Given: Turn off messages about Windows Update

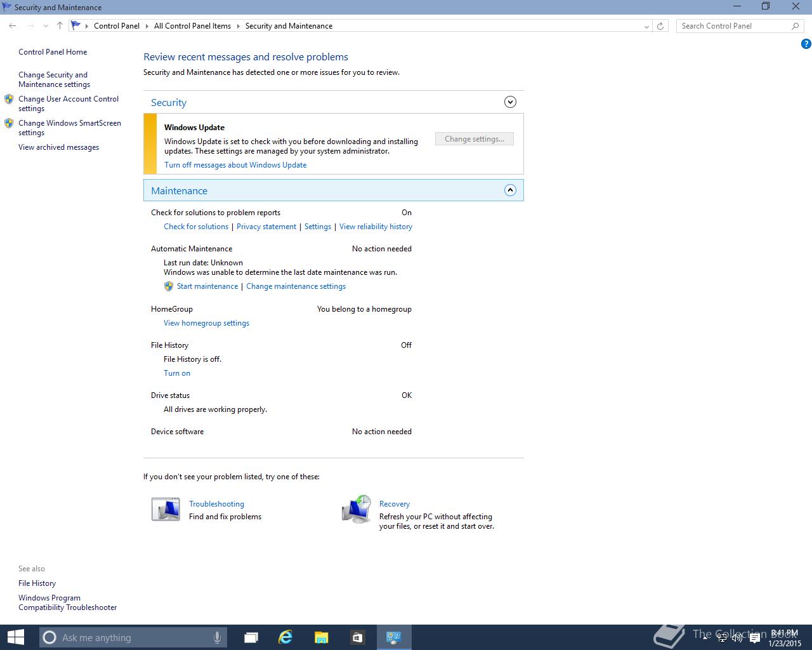Looking at the screenshot, I should click(235, 165).
